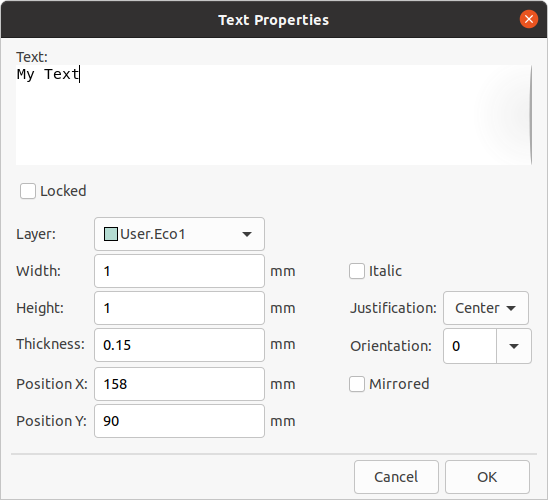Open the Justification dropdown set to Center
548x500 pixels.
tap(486, 308)
